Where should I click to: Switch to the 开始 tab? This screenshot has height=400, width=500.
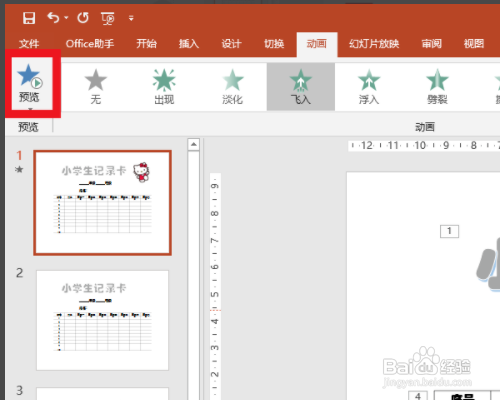tap(146, 44)
